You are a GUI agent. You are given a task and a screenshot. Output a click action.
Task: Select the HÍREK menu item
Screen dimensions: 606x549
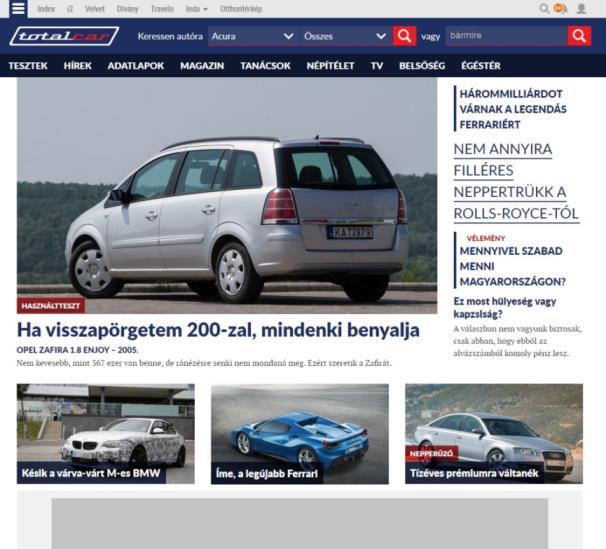pos(78,66)
